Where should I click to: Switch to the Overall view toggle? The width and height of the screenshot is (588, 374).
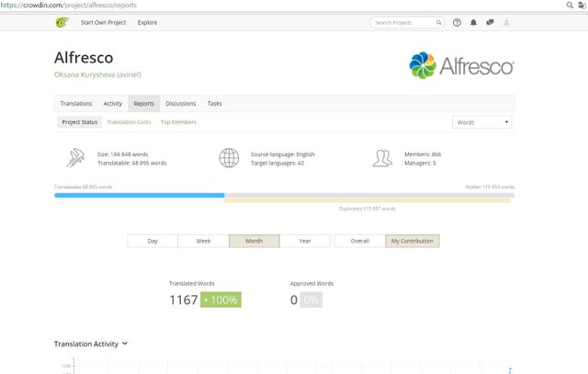[x=360, y=241]
